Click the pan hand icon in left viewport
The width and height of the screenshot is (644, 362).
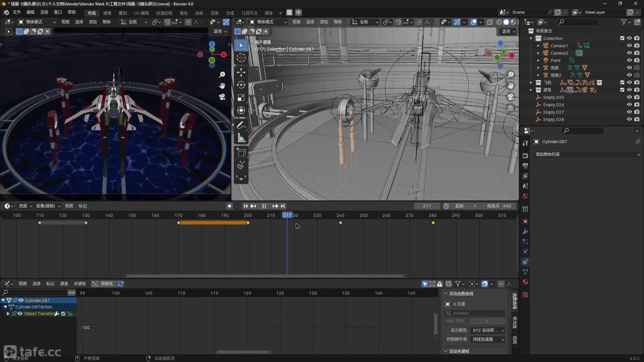pyautogui.click(x=222, y=86)
